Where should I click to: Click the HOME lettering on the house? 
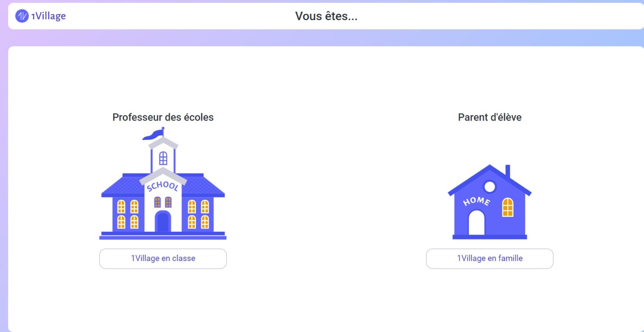[477, 201]
